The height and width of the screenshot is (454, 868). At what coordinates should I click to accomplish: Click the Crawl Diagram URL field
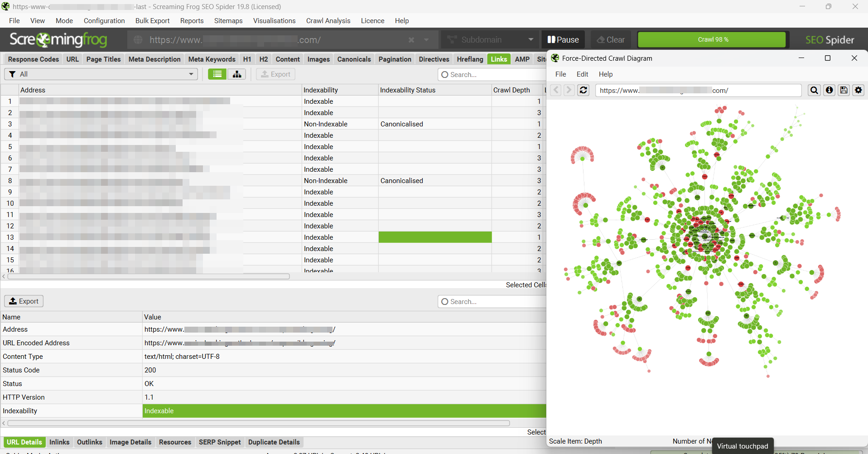(698, 90)
